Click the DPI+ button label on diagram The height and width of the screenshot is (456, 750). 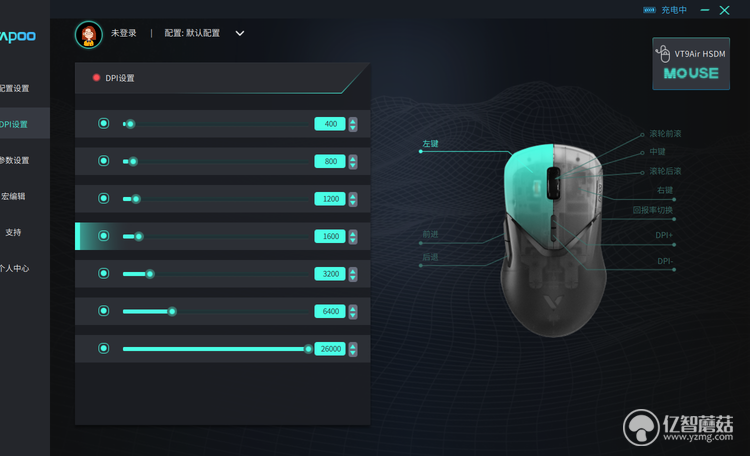[664, 235]
